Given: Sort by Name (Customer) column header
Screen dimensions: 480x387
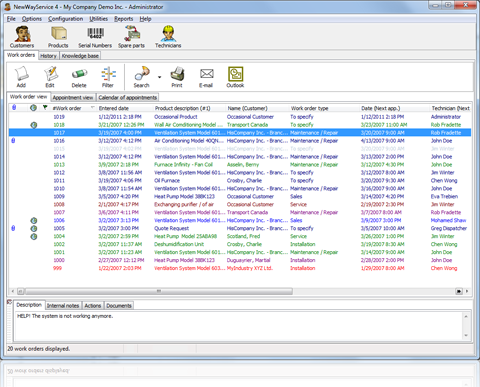Looking at the screenshot, I should pyautogui.click(x=257, y=108).
